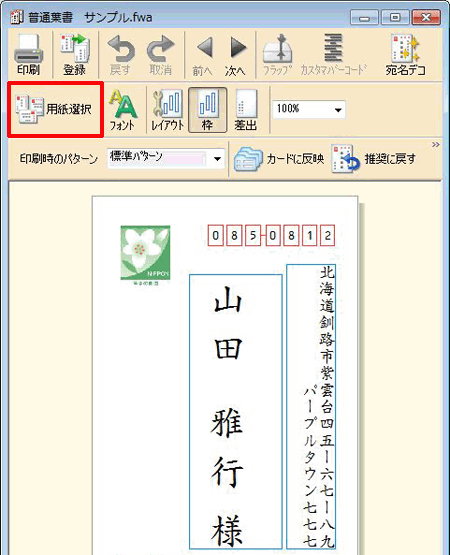Toggle the 枠 frame display button
Viewport: 450px width, 555px height.
click(207, 110)
